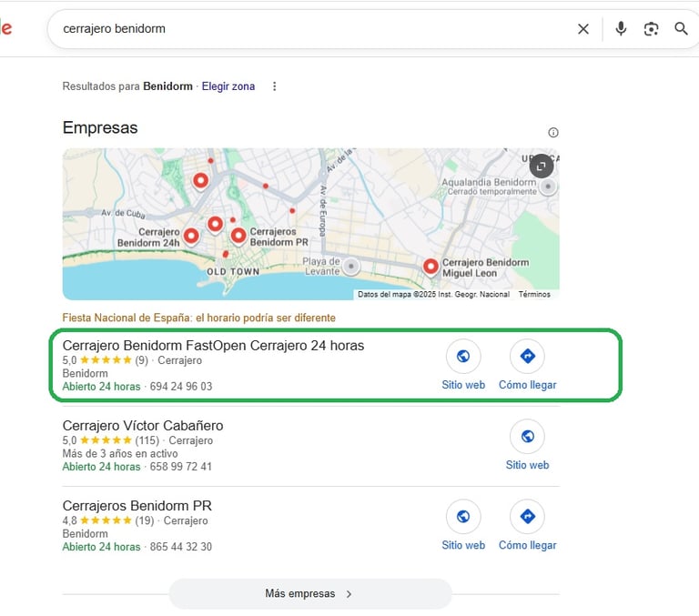Click the Playa de Levante map marker
This screenshot has height=616, width=699.
(351, 266)
